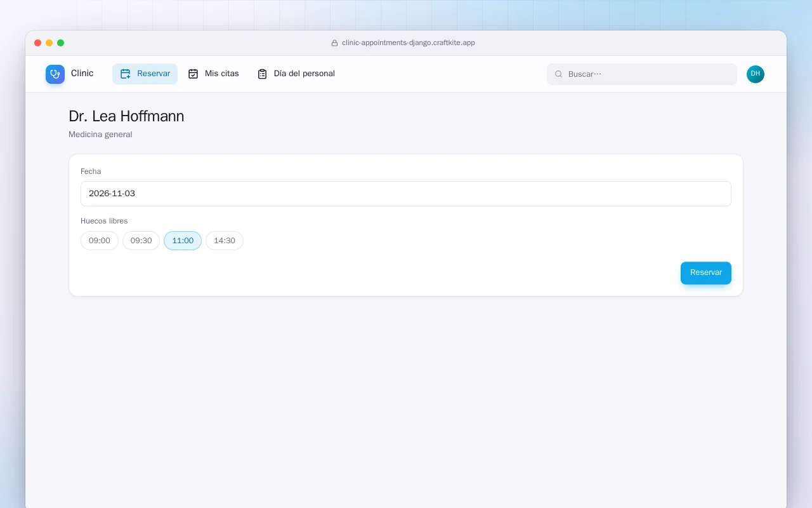This screenshot has width=812, height=508.
Task: Click the green maximize window button
Action: pyautogui.click(x=61, y=43)
